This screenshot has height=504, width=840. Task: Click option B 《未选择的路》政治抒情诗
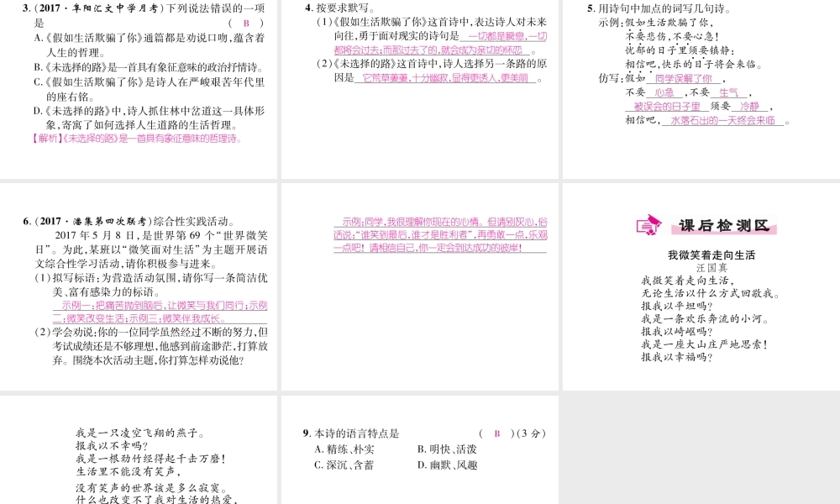coord(149,67)
